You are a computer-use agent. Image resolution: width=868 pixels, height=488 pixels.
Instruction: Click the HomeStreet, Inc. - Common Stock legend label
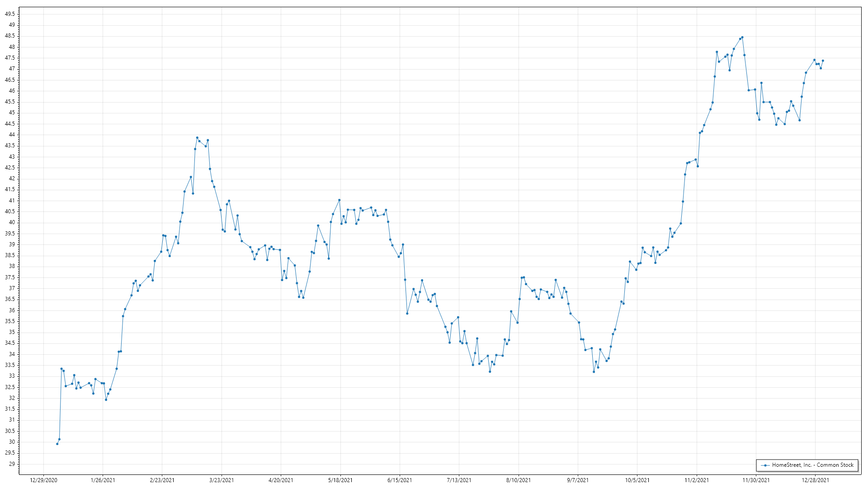point(812,465)
